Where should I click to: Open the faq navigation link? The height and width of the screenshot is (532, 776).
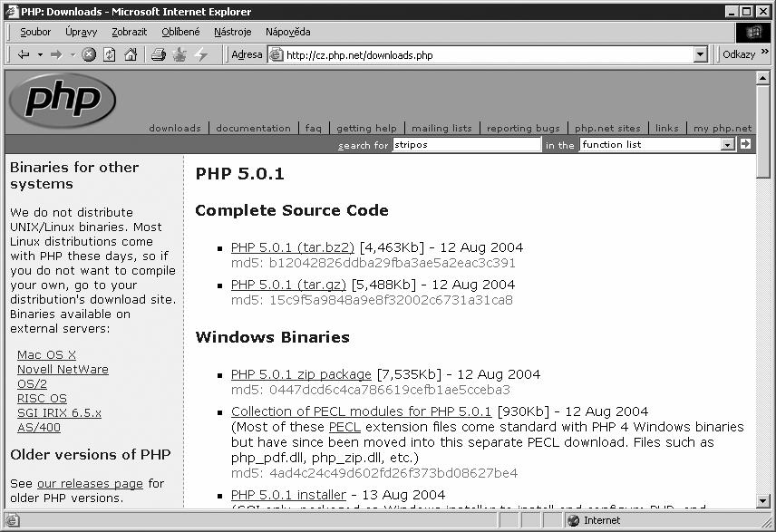tap(314, 128)
